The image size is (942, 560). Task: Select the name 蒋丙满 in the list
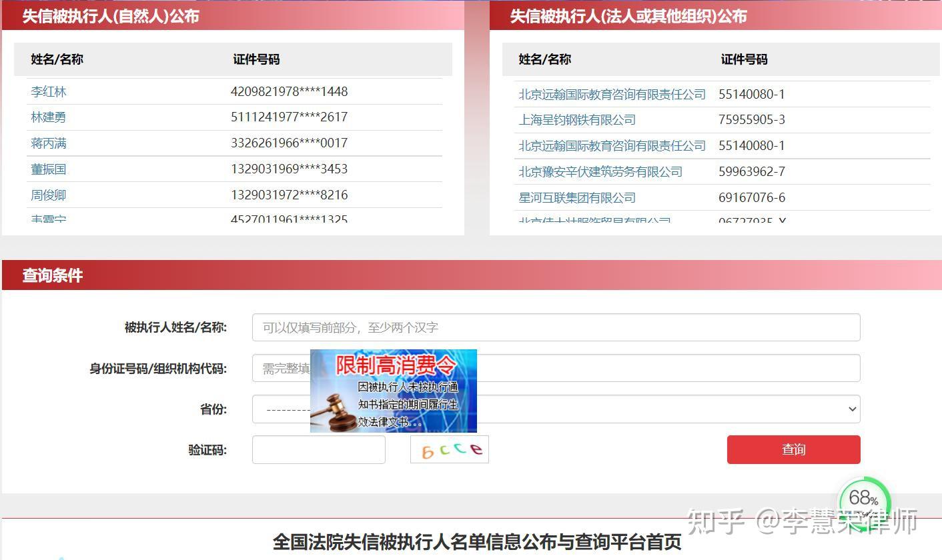[x=49, y=143]
